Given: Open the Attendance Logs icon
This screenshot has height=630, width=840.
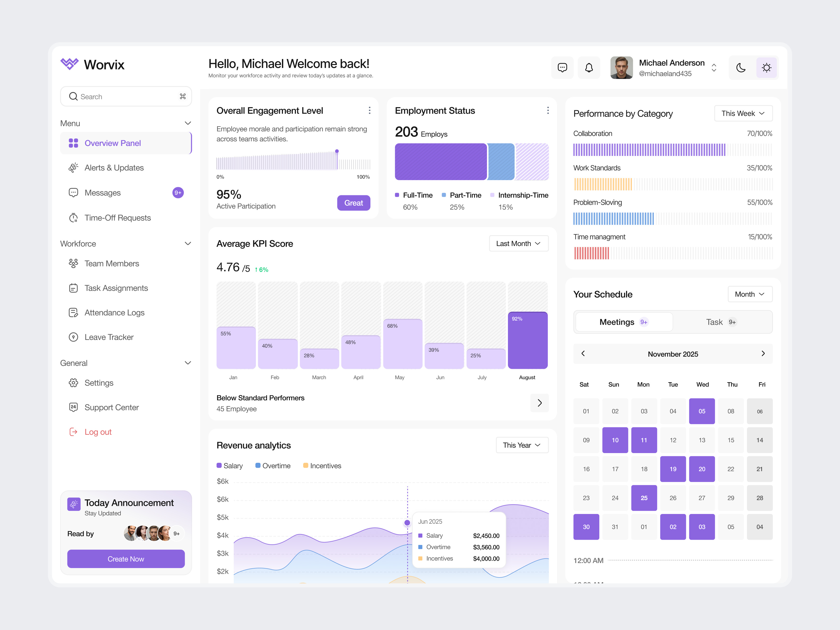Looking at the screenshot, I should pos(74,312).
